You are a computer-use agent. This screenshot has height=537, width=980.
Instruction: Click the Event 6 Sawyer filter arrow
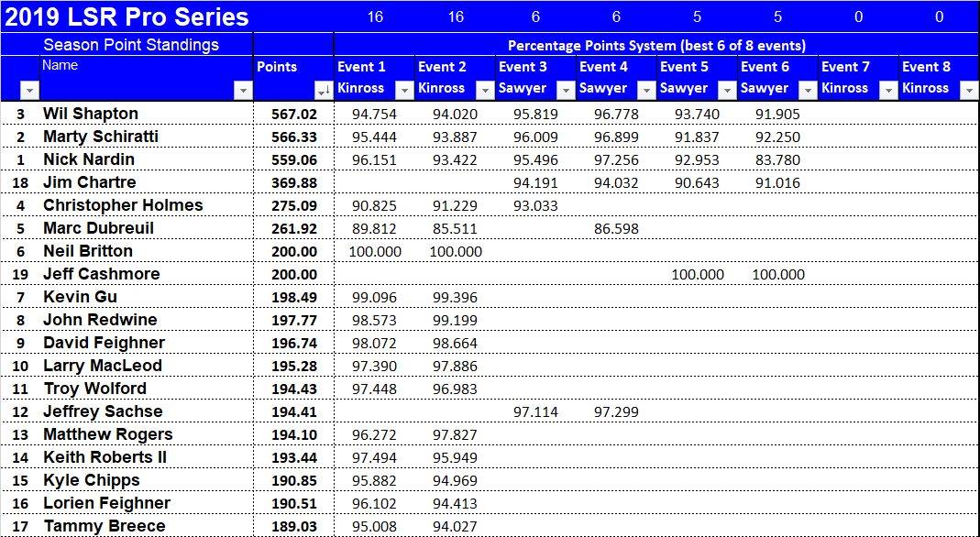tap(807, 90)
